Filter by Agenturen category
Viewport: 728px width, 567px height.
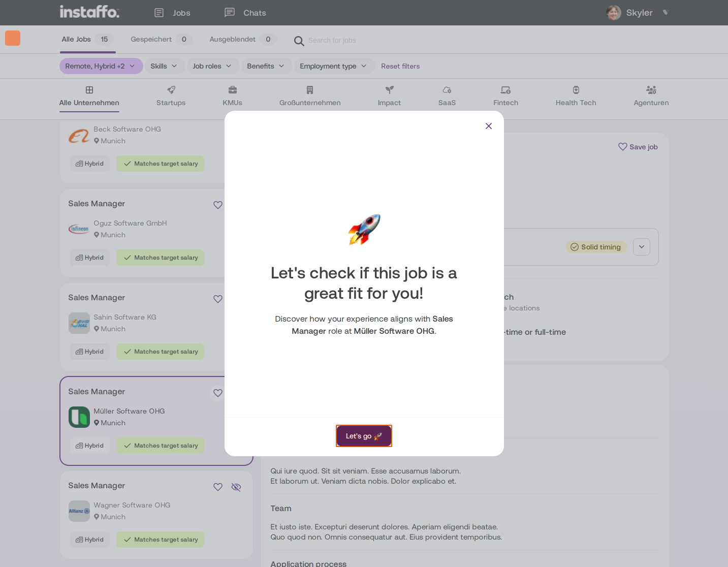coord(651,97)
